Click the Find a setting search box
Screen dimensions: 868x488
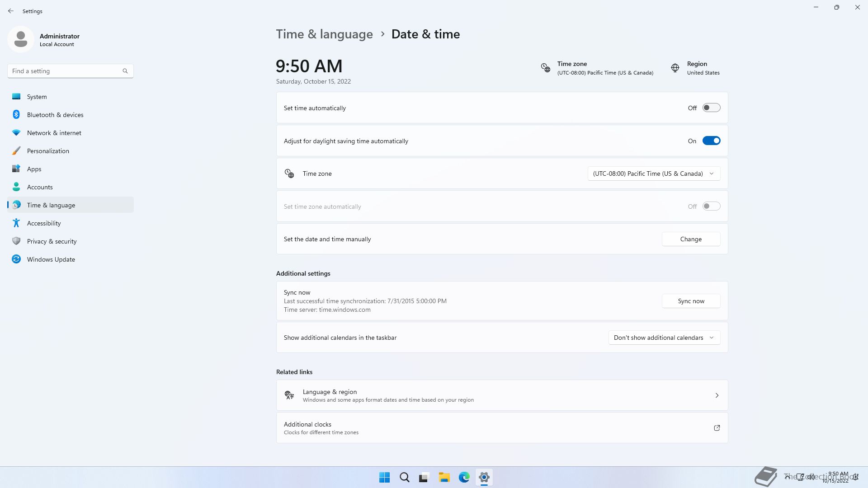[66, 71]
